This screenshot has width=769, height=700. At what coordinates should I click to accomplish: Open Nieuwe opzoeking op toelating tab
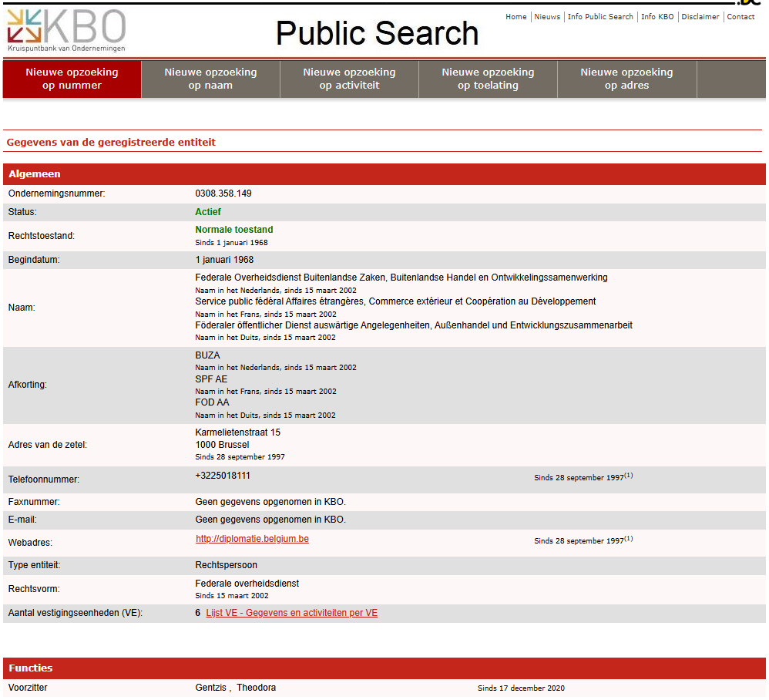click(x=488, y=79)
